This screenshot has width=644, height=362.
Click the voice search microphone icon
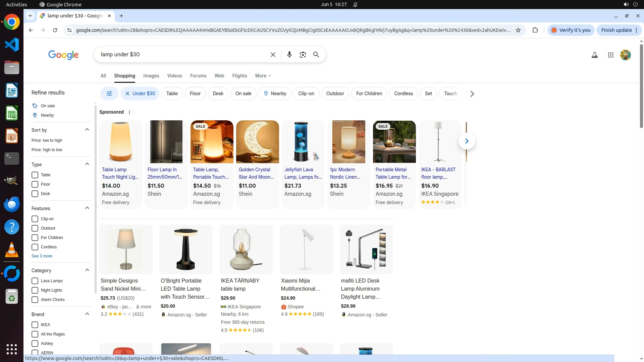(289, 55)
